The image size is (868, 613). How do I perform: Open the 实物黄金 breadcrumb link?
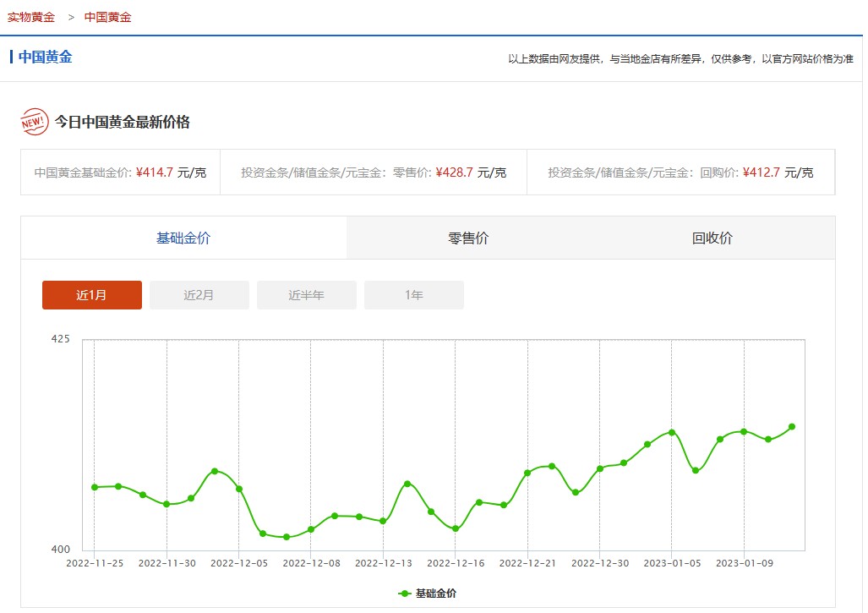[x=31, y=17]
